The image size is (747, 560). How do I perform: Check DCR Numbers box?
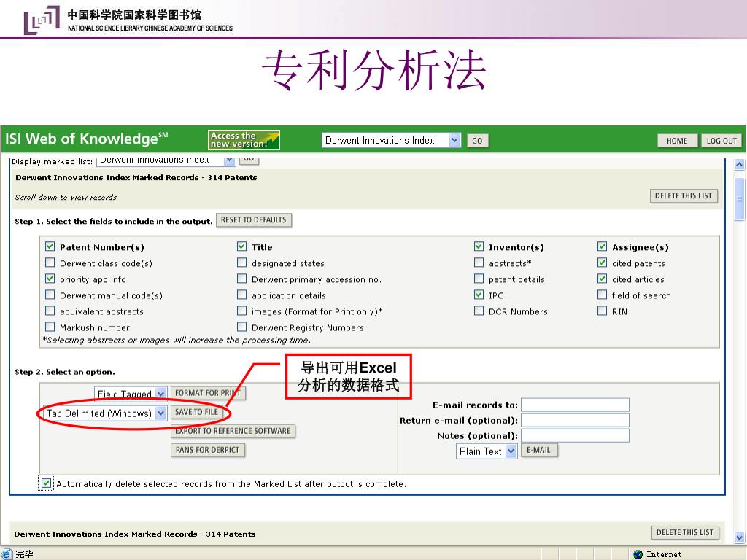click(x=479, y=311)
